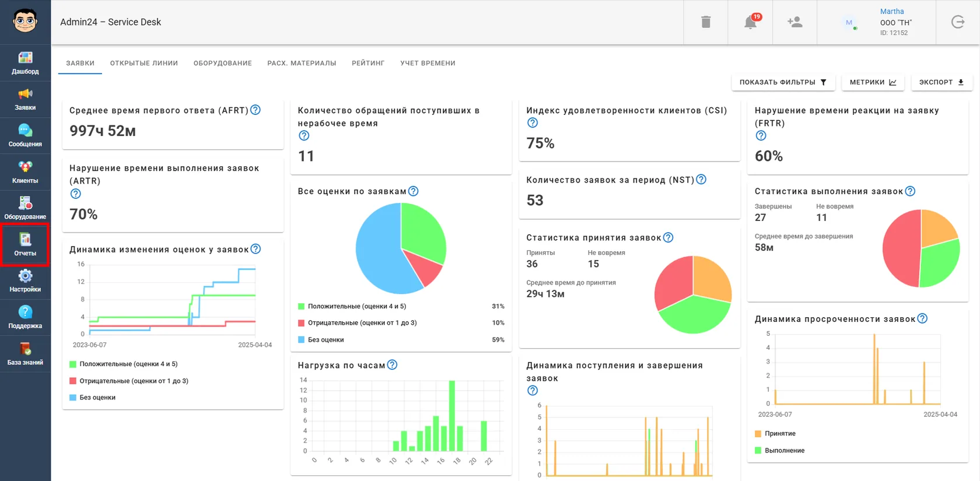The height and width of the screenshot is (481, 980).
Task: Open the База знаний sidebar section
Action: click(x=25, y=354)
